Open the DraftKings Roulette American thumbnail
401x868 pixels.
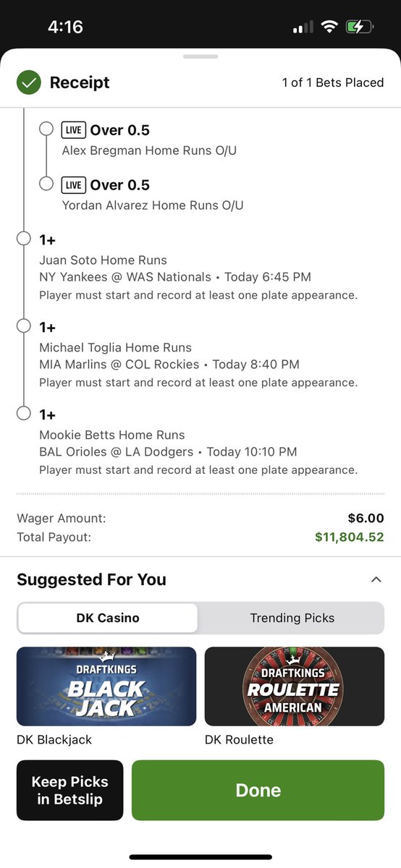pos(295,686)
